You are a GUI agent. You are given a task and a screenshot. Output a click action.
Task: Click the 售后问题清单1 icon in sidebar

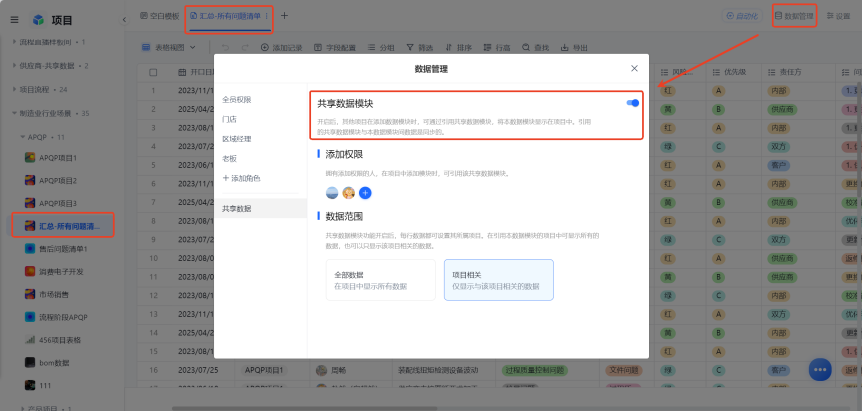click(x=30, y=249)
